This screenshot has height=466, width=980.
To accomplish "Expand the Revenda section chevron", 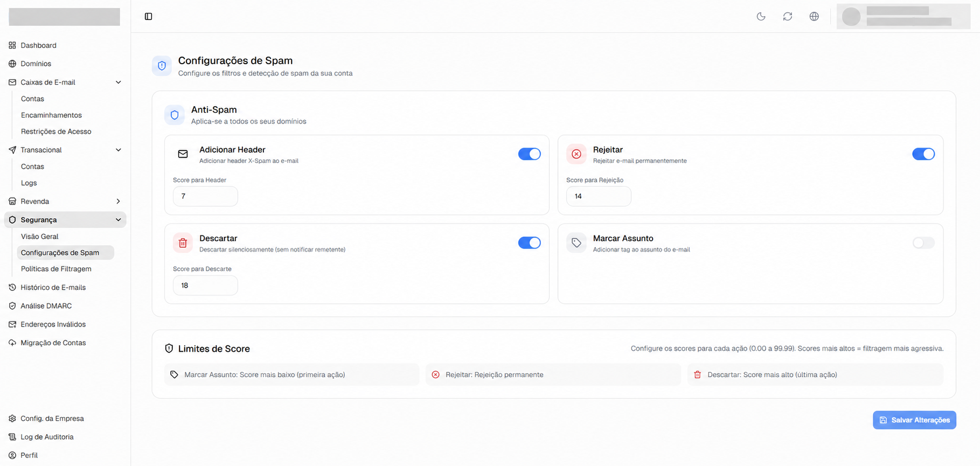I will click(119, 201).
